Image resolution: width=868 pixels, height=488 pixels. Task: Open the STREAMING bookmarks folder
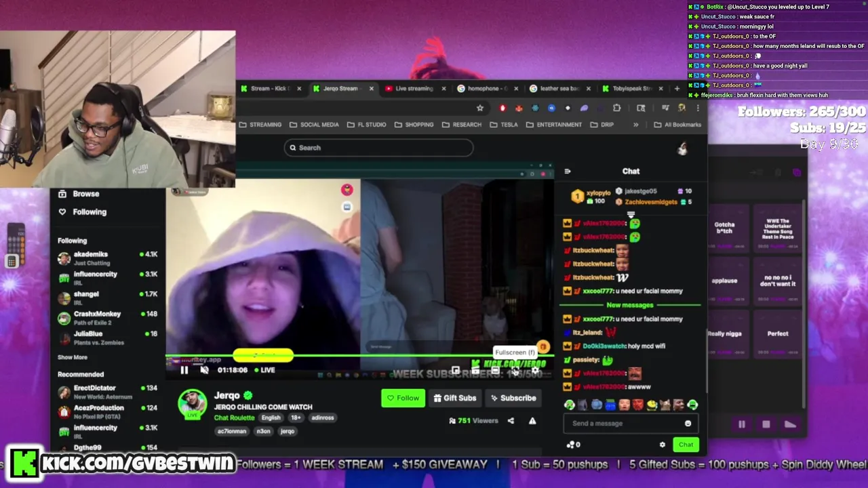260,125
